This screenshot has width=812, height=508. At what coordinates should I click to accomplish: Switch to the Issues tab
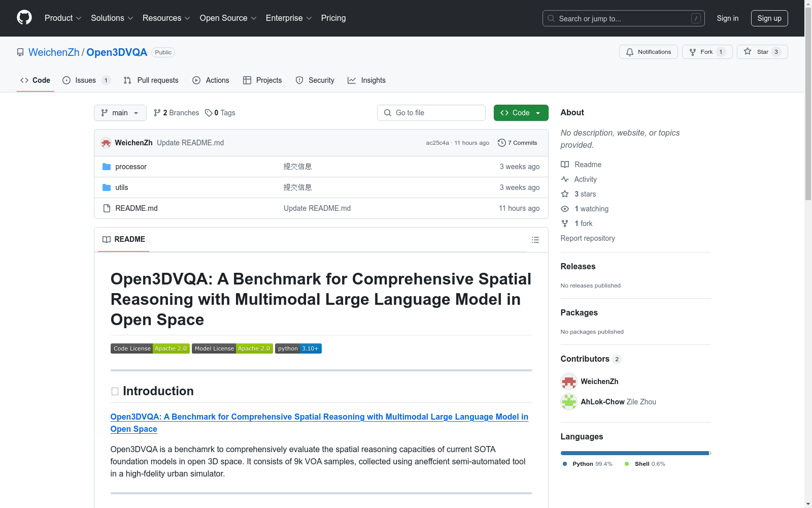click(x=85, y=80)
